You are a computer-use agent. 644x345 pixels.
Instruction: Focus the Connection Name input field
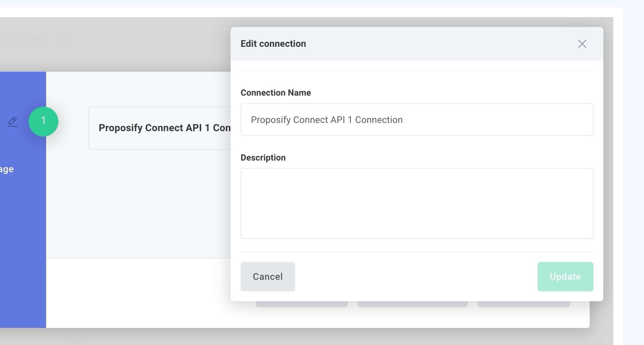pos(417,120)
